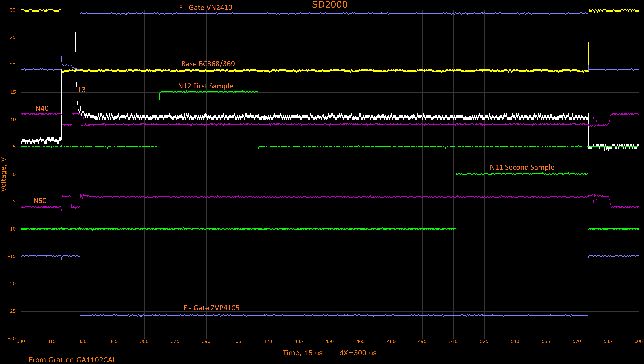Click the 'N12 First Sample' annotation
Screen dimensions: 644x364
(x=205, y=86)
